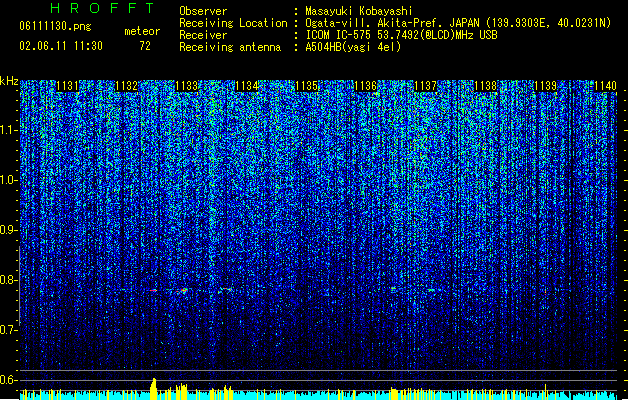Select the Ogata-vill. Akita-Pref. JAPAN coordinates text

(x=458, y=23)
